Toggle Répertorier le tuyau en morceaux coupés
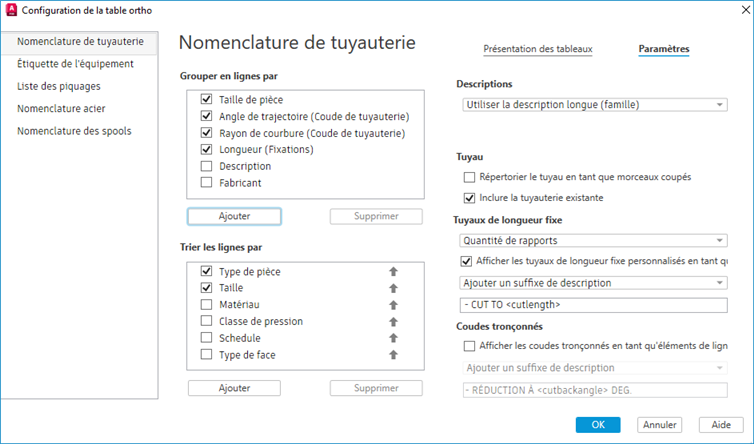Image resolution: width=754 pixels, height=444 pixels. 470,177
